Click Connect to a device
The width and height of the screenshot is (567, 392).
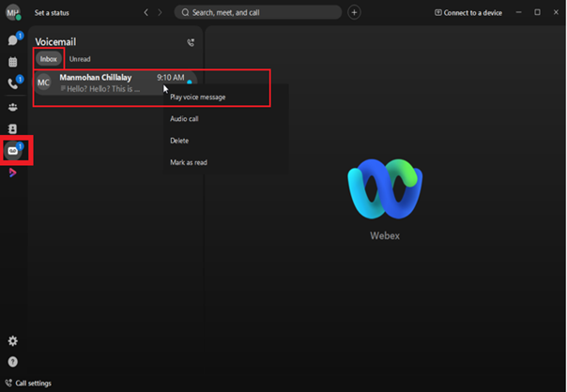coord(468,12)
